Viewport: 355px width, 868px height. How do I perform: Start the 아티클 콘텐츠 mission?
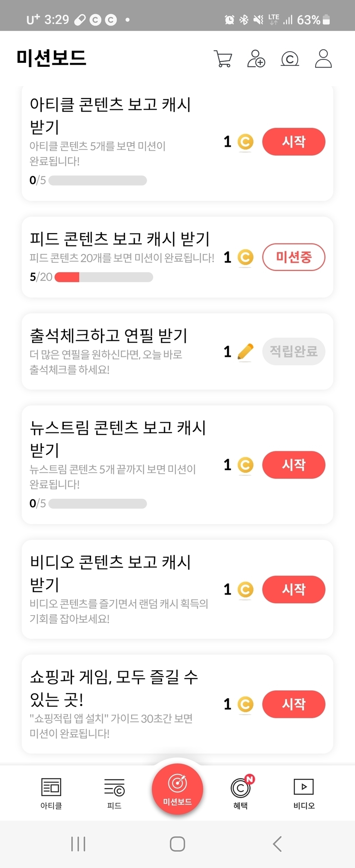tap(293, 142)
